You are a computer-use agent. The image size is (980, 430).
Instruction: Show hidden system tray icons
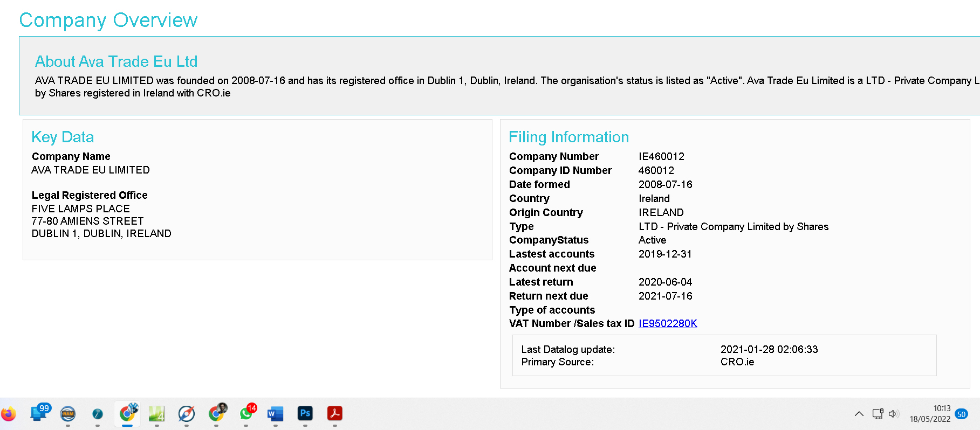pyautogui.click(x=859, y=414)
